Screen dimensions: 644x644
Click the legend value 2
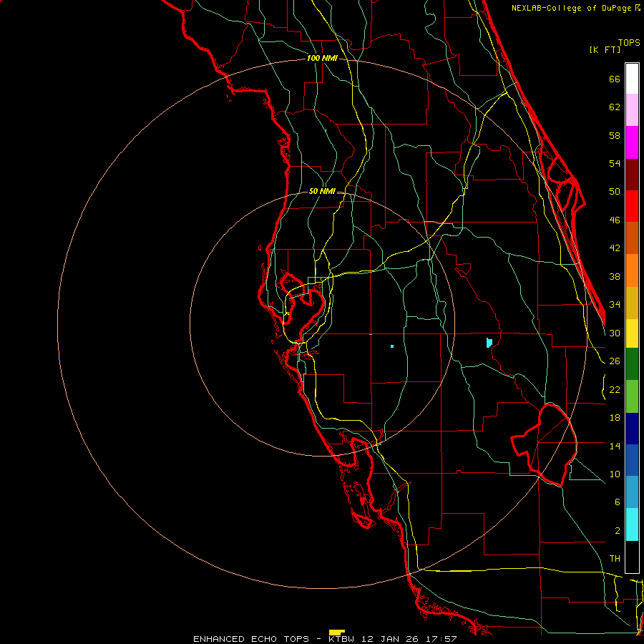click(x=618, y=531)
